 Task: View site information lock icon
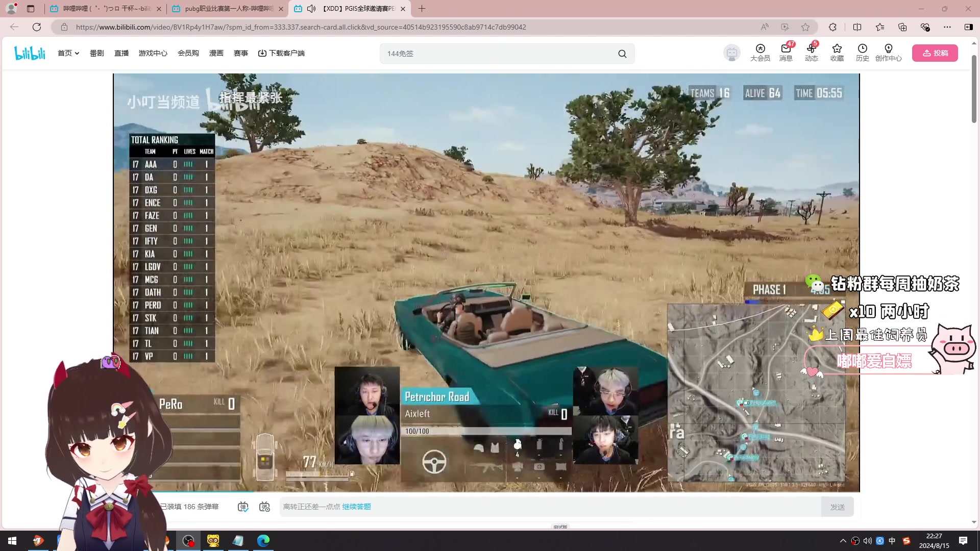[x=64, y=27]
